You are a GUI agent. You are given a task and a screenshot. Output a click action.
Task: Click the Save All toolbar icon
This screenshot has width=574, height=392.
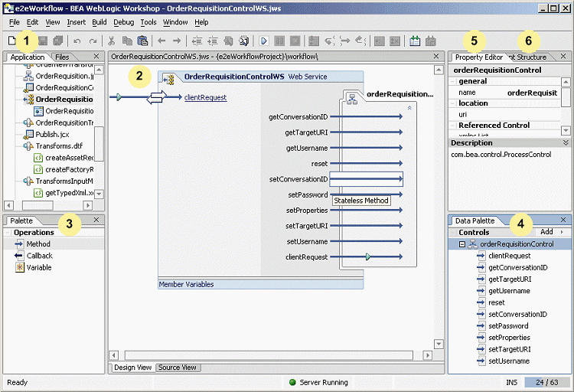click(58, 41)
